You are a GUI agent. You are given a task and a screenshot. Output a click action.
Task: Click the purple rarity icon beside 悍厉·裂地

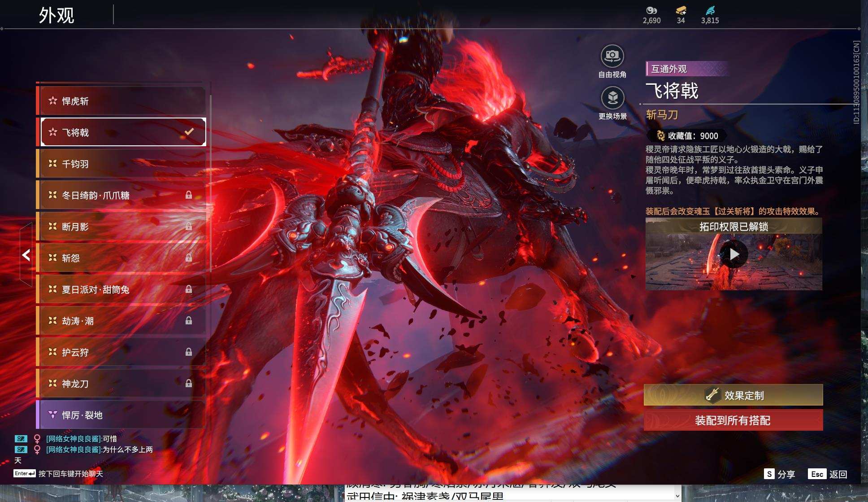(52, 415)
